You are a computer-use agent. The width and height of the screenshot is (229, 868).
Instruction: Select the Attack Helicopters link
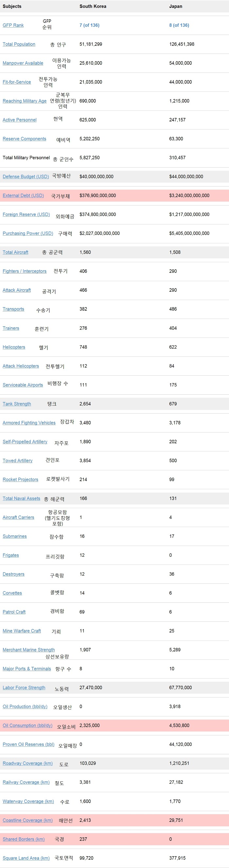tap(21, 366)
